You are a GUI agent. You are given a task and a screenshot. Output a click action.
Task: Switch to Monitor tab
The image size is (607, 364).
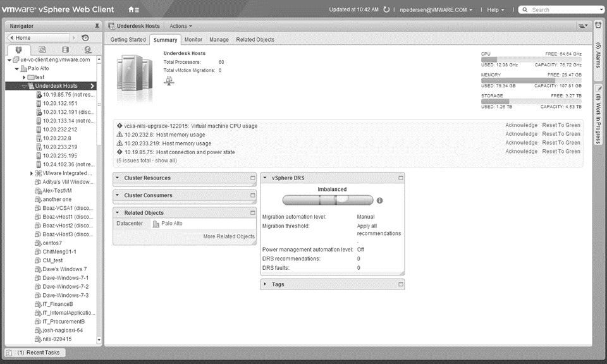pyautogui.click(x=193, y=39)
